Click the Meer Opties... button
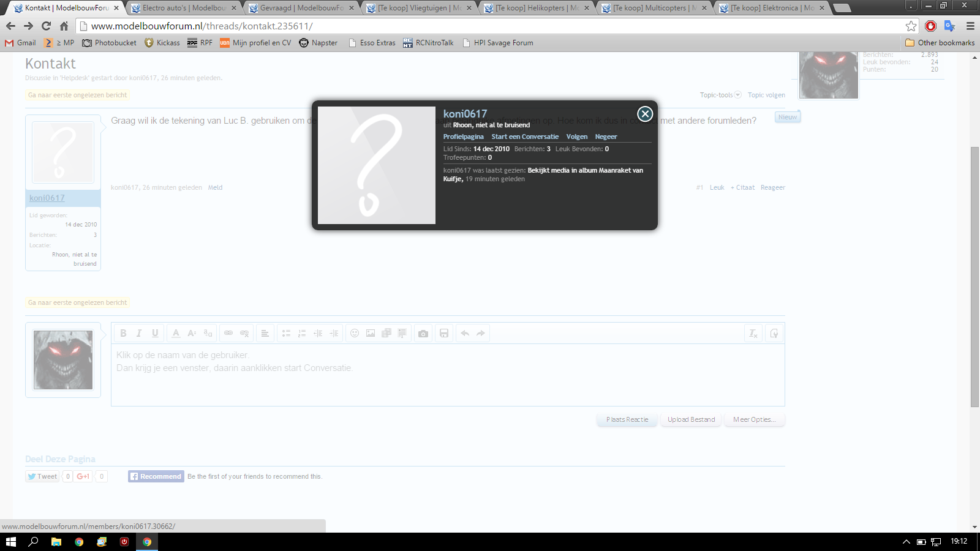 [x=754, y=419]
